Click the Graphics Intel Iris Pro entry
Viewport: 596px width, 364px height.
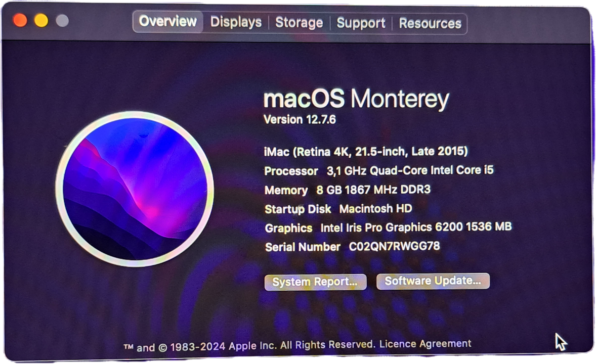388,227
